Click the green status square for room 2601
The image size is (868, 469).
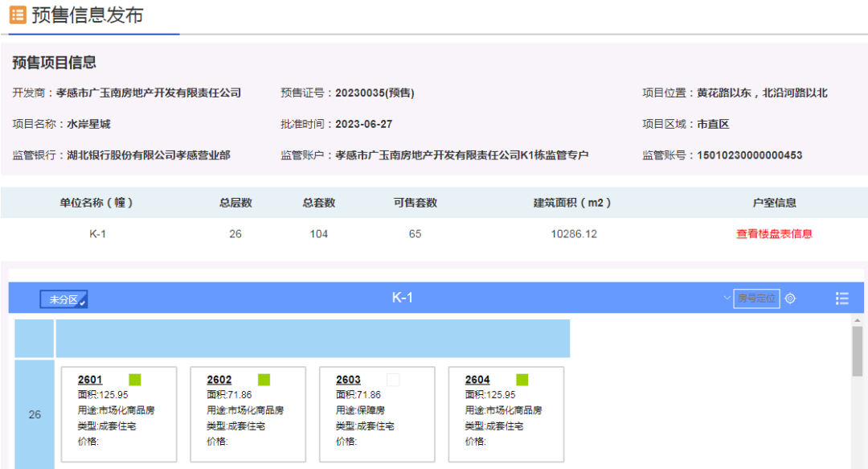coord(135,380)
